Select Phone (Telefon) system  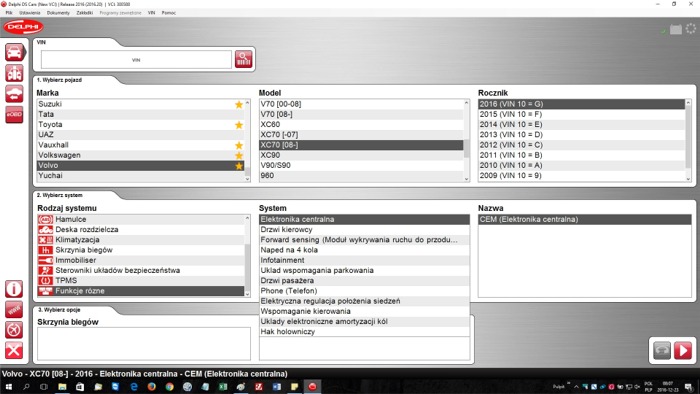364,291
